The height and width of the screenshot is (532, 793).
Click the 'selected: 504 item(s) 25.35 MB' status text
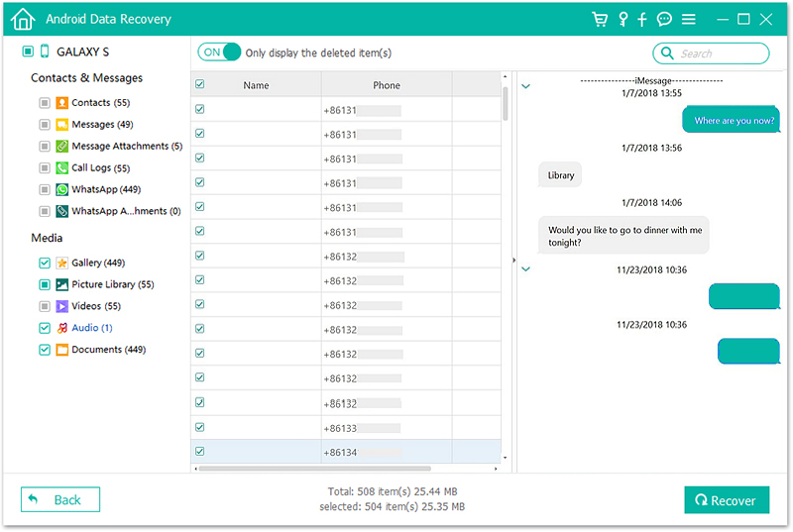[392, 507]
